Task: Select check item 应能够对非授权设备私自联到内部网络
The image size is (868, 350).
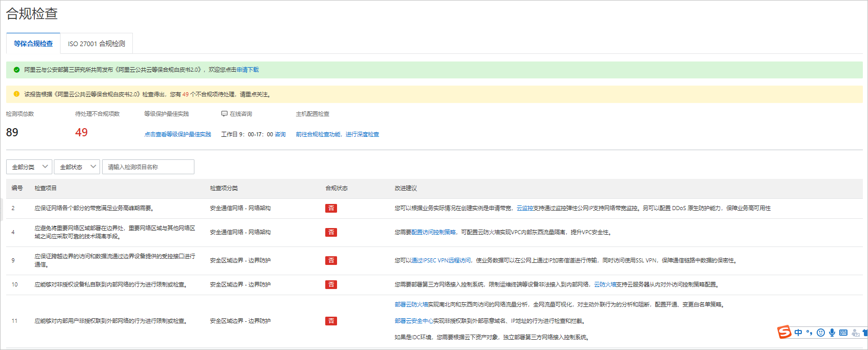Action: [110, 284]
